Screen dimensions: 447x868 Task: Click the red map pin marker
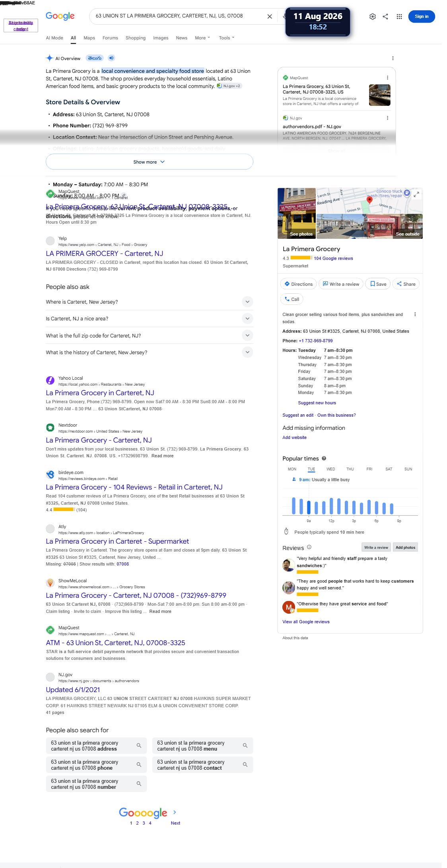point(369,200)
